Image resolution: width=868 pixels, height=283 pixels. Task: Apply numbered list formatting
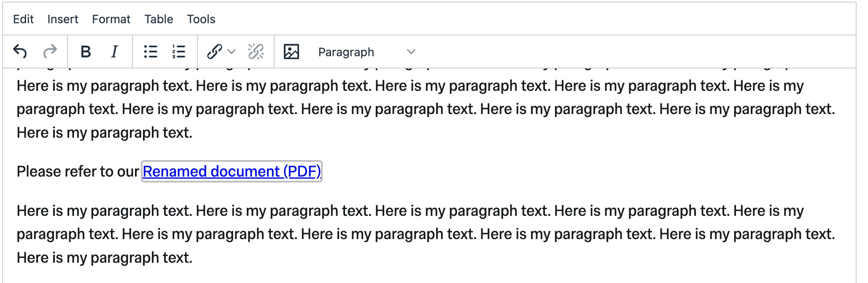click(179, 52)
